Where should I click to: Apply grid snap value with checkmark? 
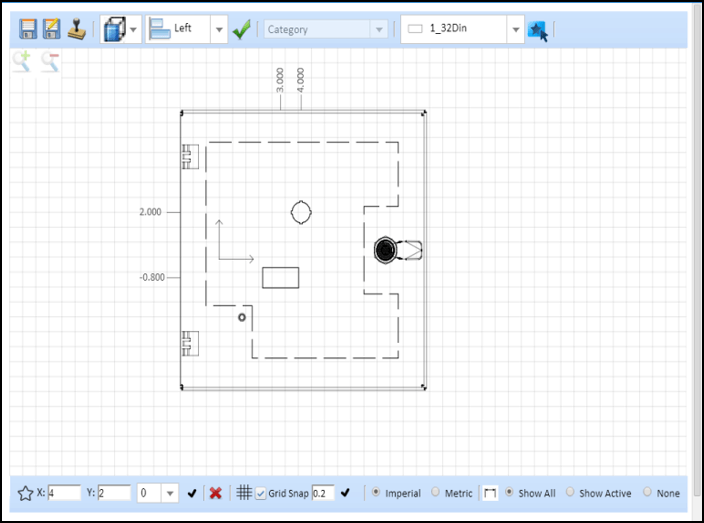(345, 493)
